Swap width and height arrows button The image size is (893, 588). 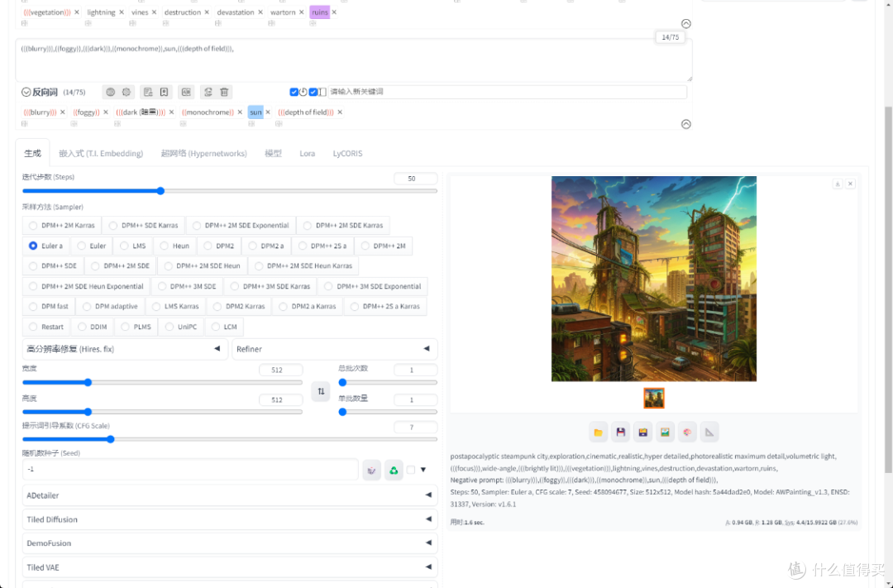(321, 391)
